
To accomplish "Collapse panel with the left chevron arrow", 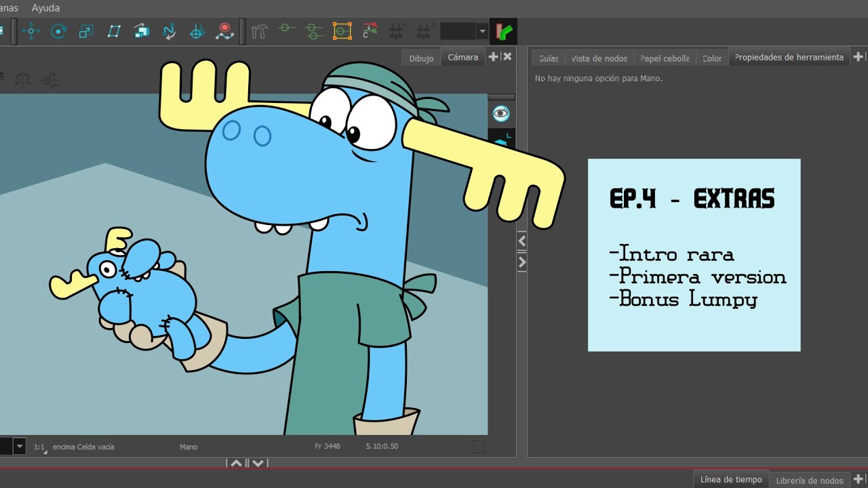I will 521,241.
